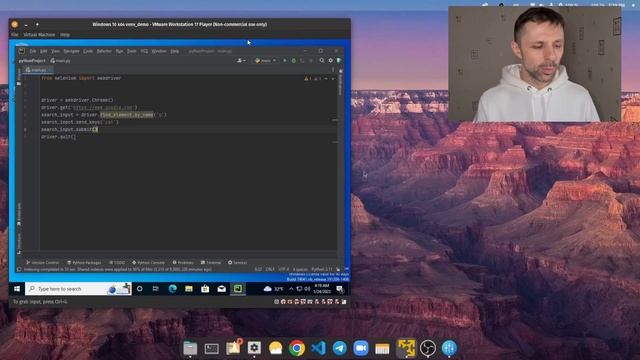Open the View menu in PyCharm
The image size is (640, 360).
point(56,51)
